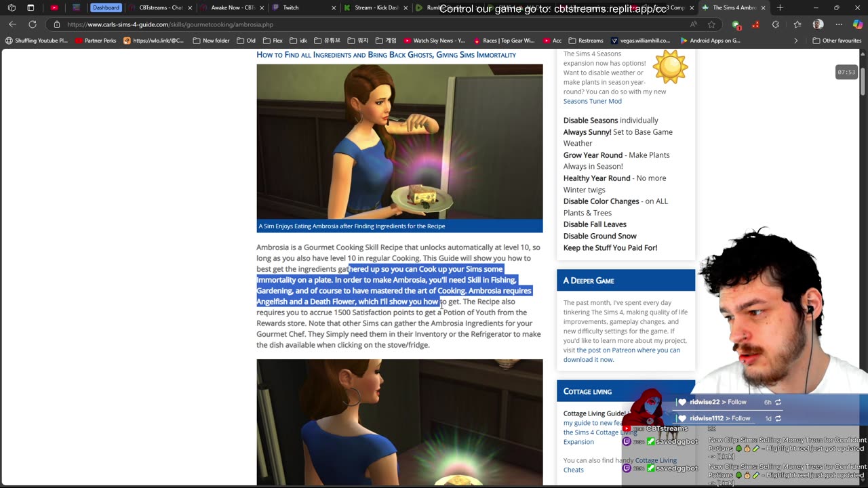Screen dimensions: 868x488
Task: Click the 'Disable Seasons' bold text
Action: pyautogui.click(x=591, y=120)
